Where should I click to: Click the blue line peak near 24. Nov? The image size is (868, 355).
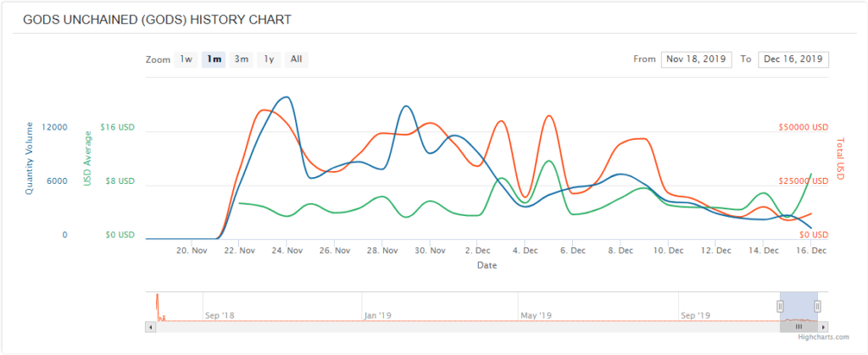[287, 97]
